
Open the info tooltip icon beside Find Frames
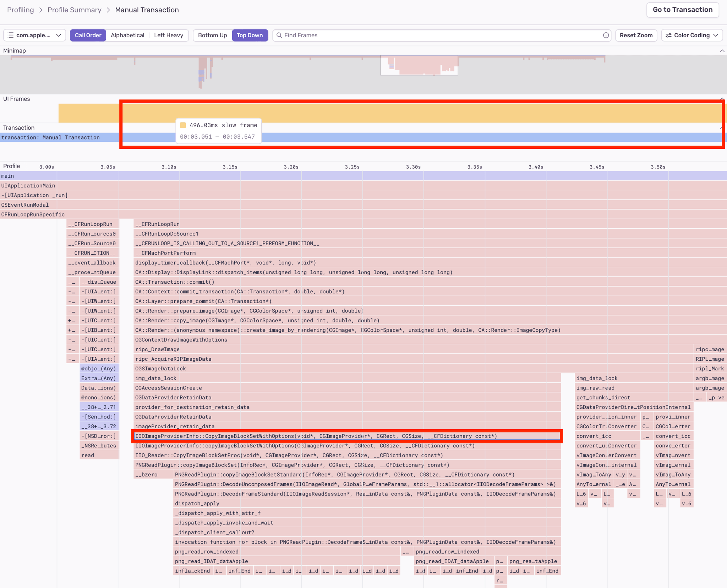pos(606,35)
